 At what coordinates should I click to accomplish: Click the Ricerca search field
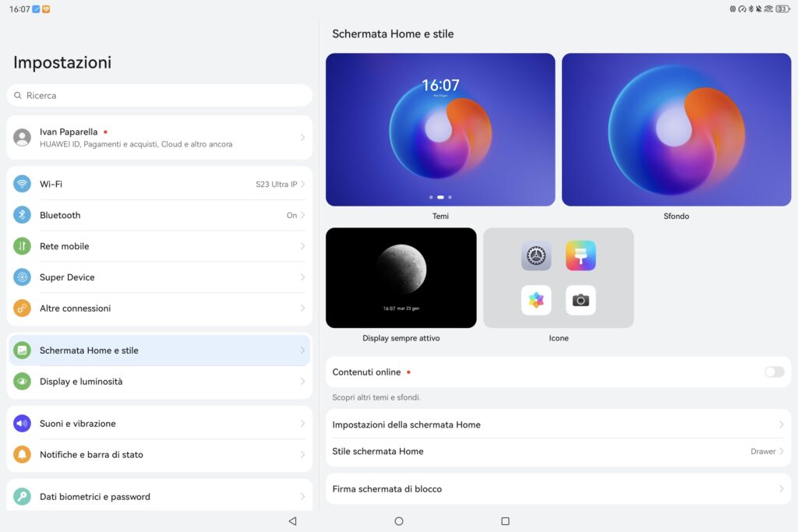(x=159, y=96)
